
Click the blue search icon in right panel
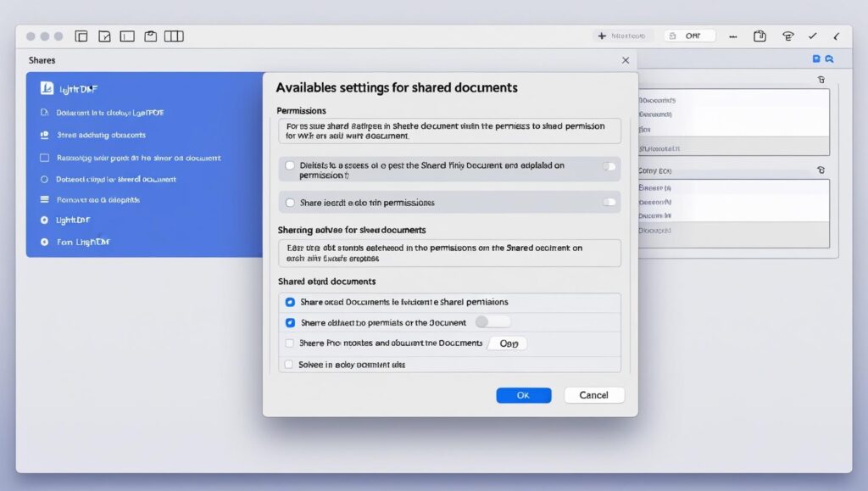click(829, 59)
